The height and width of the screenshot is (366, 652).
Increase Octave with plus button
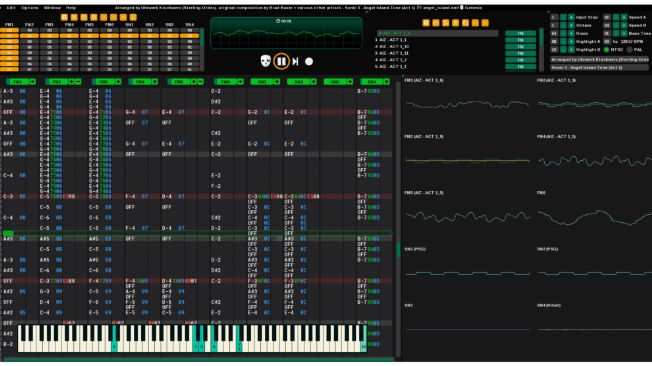coord(571,25)
